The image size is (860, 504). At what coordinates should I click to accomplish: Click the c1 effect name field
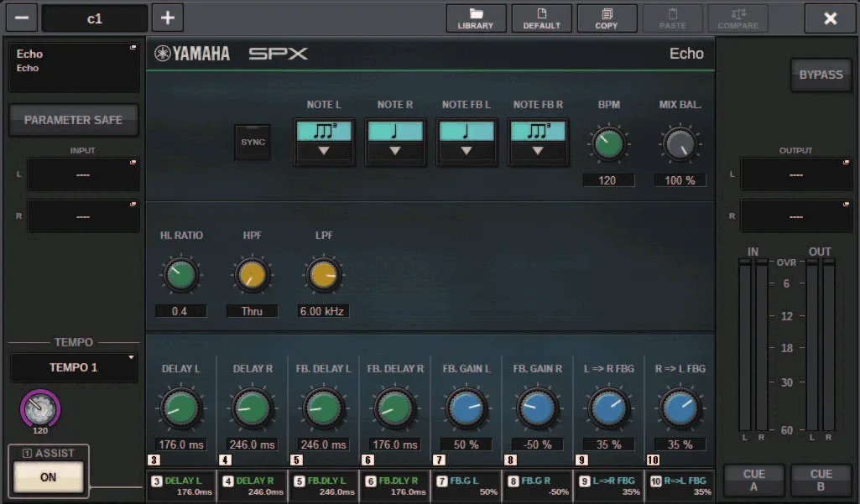point(94,18)
